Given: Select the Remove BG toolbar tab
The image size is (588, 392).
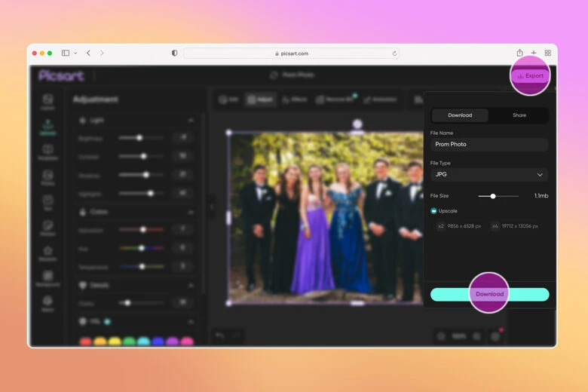Looking at the screenshot, I should click(x=335, y=100).
